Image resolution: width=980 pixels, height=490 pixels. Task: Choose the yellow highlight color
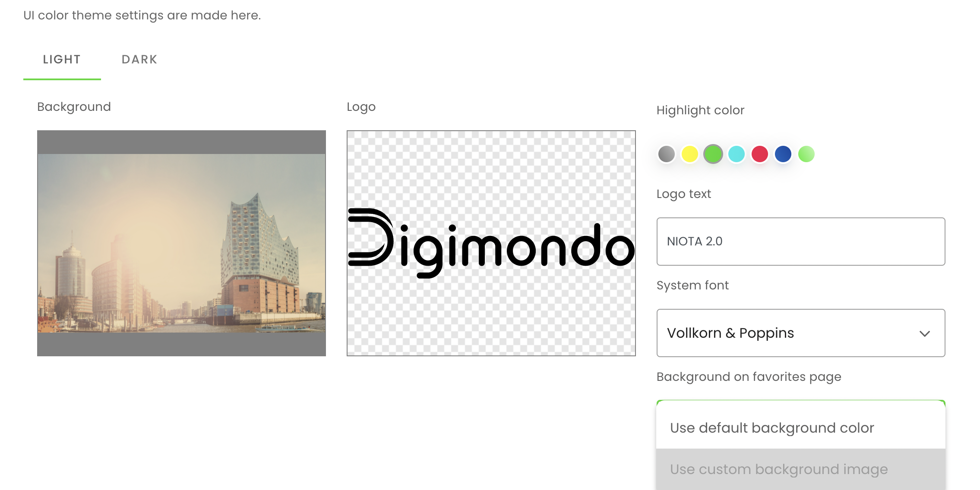(x=689, y=154)
